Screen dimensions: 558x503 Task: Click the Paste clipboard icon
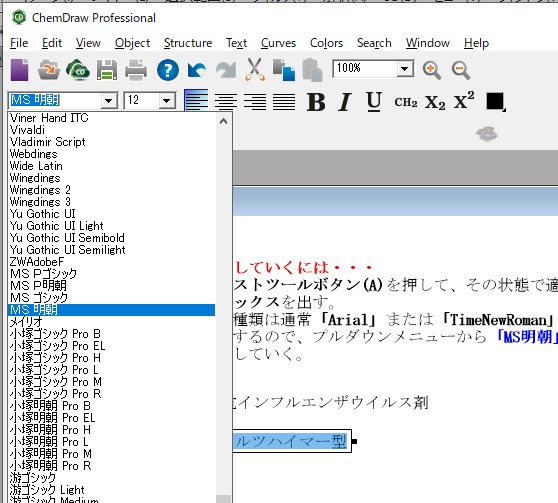pos(312,70)
